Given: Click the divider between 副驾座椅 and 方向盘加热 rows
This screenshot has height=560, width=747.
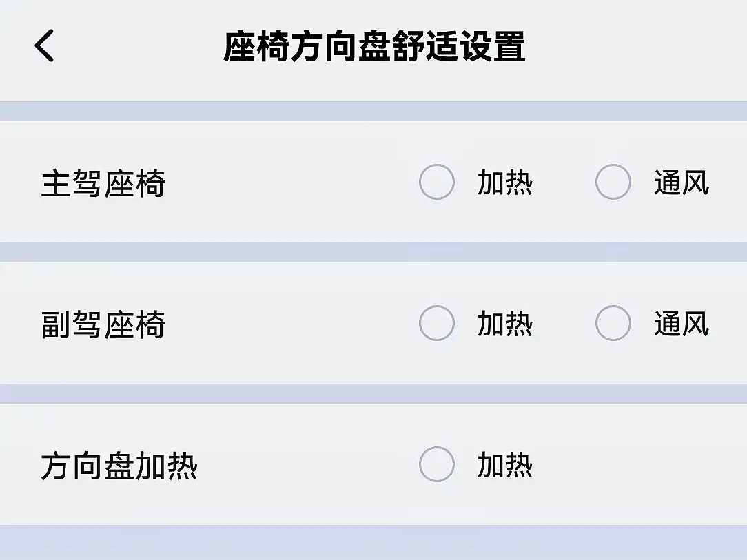Looking at the screenshot, I should coord(373,393).
